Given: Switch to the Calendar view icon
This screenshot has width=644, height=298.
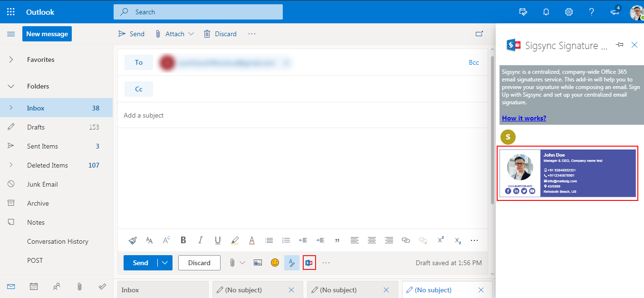Looking at the screenshot, I should 34,287.
